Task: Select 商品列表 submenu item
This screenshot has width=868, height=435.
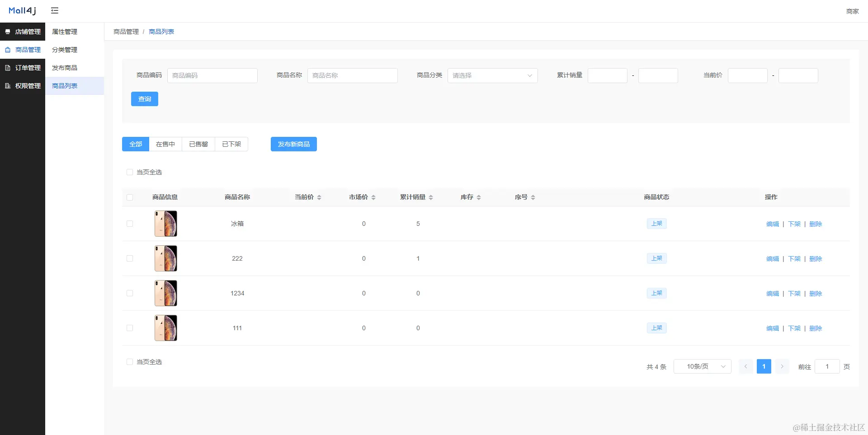Action: coord(75,86)
